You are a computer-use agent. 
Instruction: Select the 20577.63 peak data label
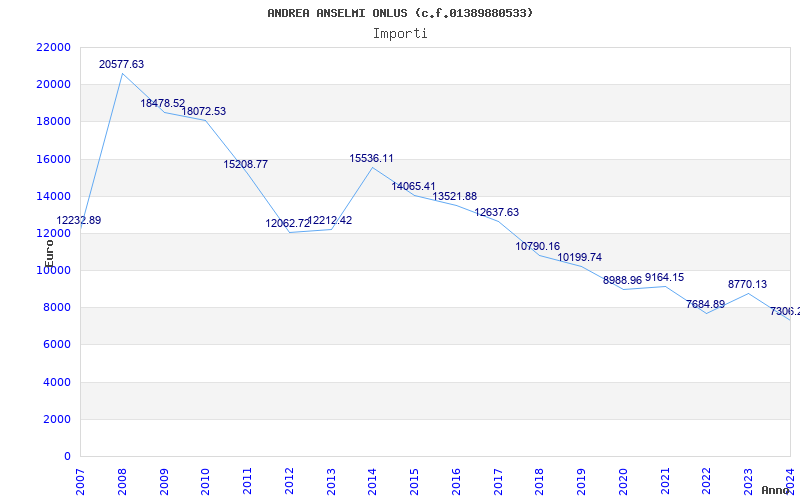tap(121, 64)
